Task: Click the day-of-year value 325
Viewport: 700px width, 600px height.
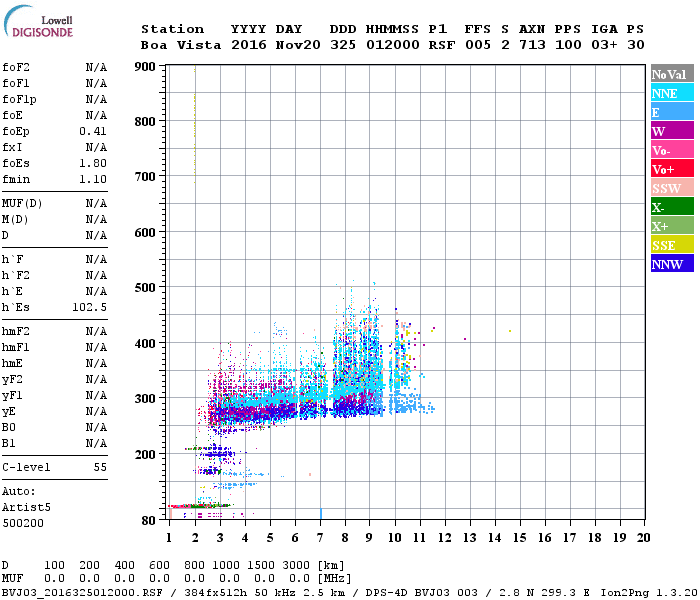Action: [343, 45]
